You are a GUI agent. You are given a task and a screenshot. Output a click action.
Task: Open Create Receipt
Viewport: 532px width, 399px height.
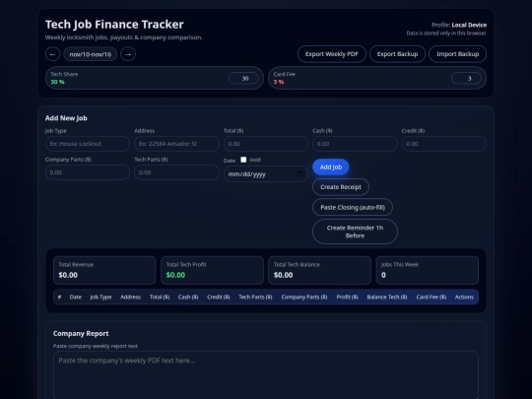[341, 187]
